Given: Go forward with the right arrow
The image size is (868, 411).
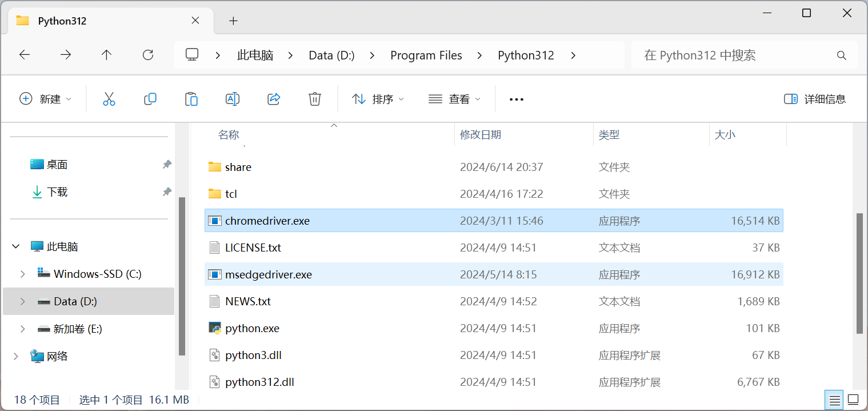Looking at the screenshot, I should (66, 55).
